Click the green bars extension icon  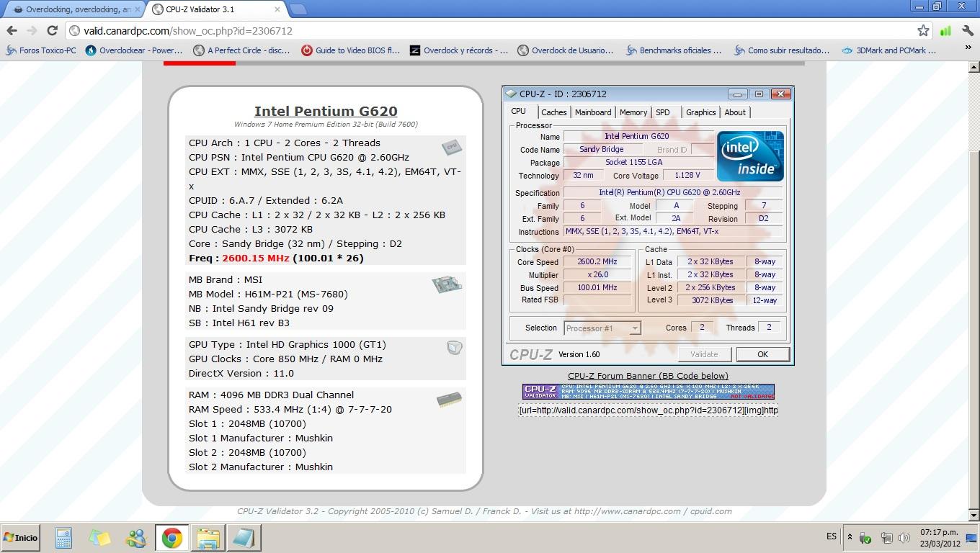point(945,30)
